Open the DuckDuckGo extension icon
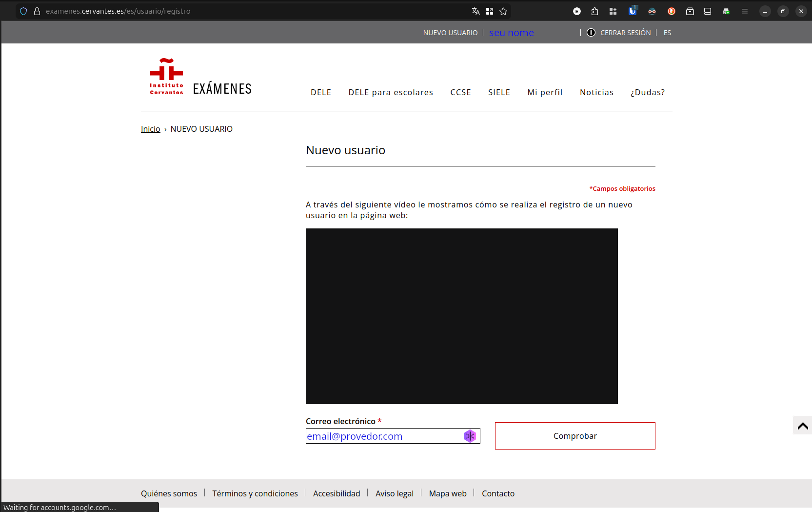Screen dimensions: 812x512 671,11
